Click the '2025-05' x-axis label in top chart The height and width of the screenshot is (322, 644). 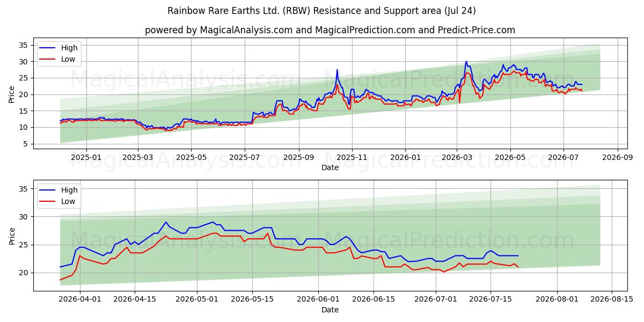(x=192, y=158)
